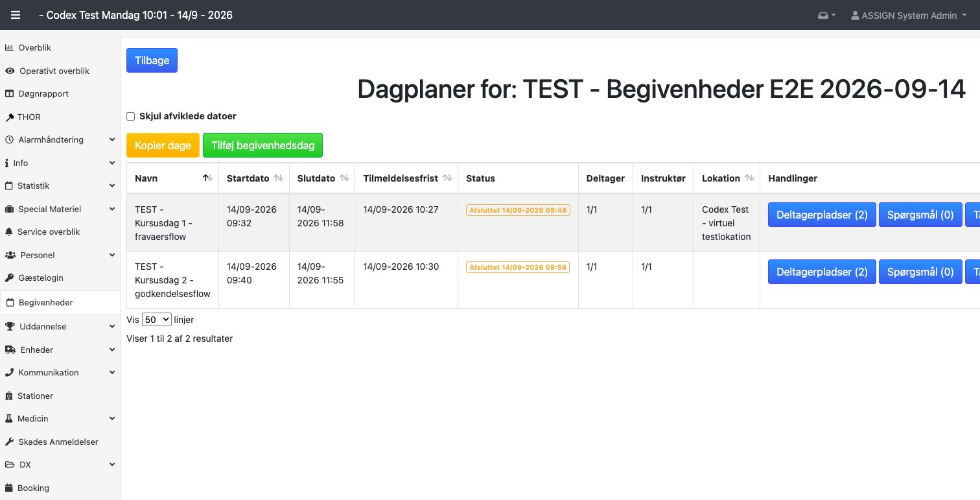Expand the Statistik sidebar section
Image resolution: width=980 pixels, height=500 pixels.
coord(60,185)
